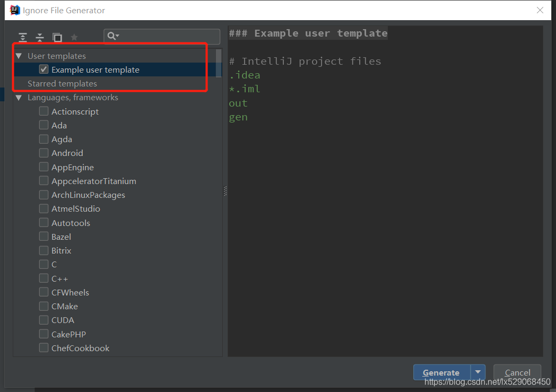Uncheck the Example user template checkbox

pyautogui.click(x=44, y=69)
